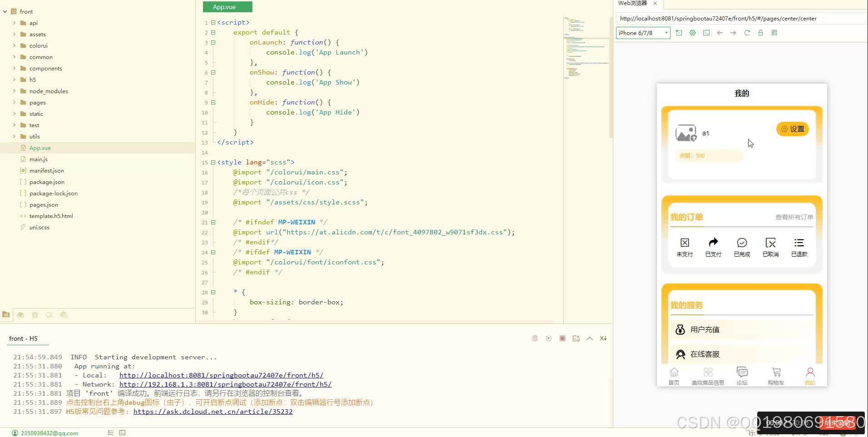Viewport: 868px width, 437px height.
Task: Expand the components folder
Action: [14, 68]
